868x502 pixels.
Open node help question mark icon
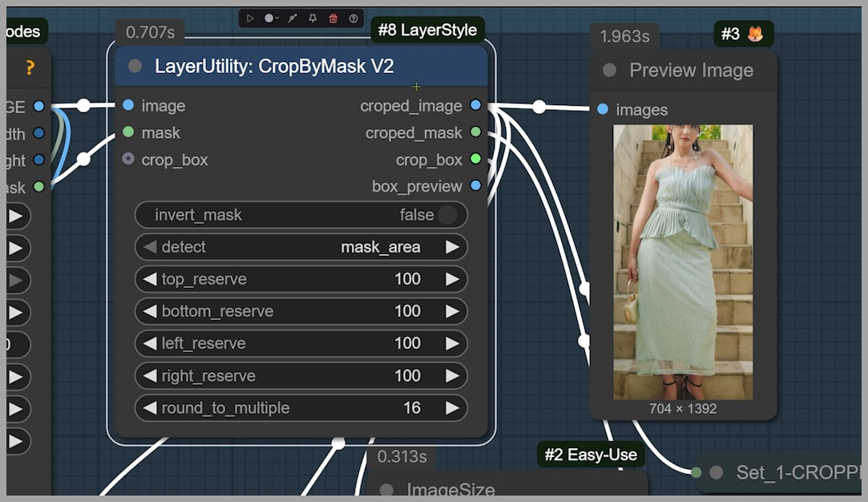(x=353, y=18)
